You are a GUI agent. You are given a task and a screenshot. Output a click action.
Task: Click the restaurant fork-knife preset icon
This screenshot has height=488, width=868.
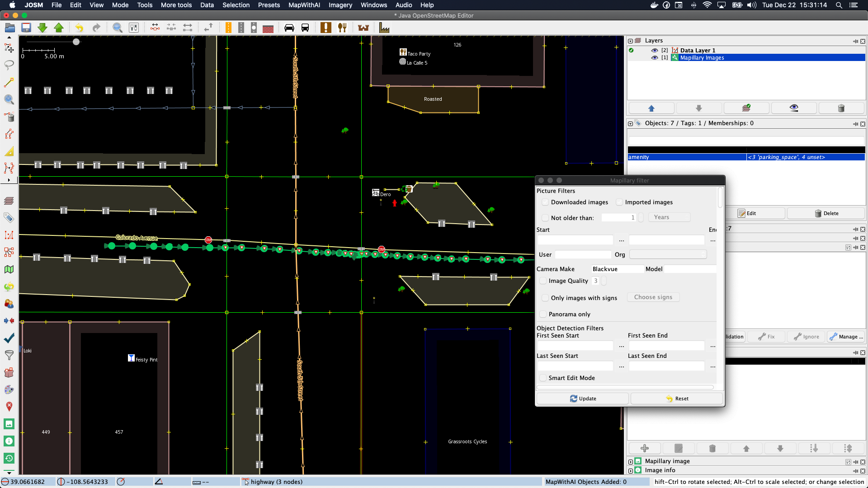tap(342, 28)
